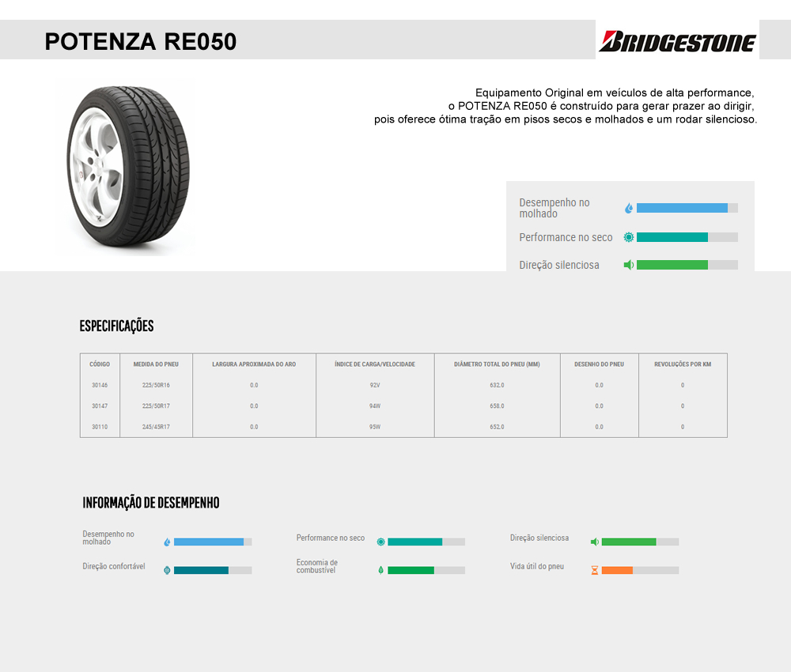
Task: Click the Vida útil do pneu hourglass icon
Action: coord(595,570)
